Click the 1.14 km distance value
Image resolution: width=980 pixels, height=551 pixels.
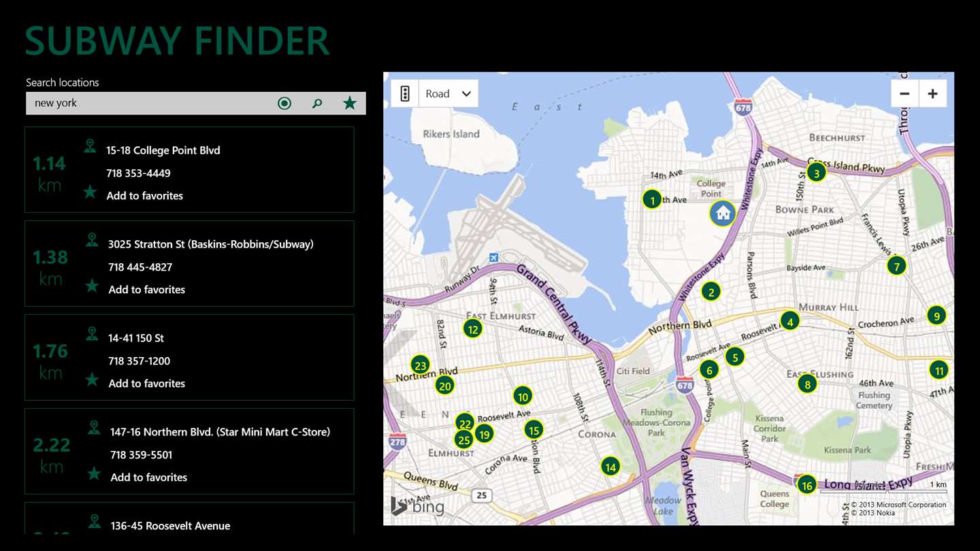(49, 164)
